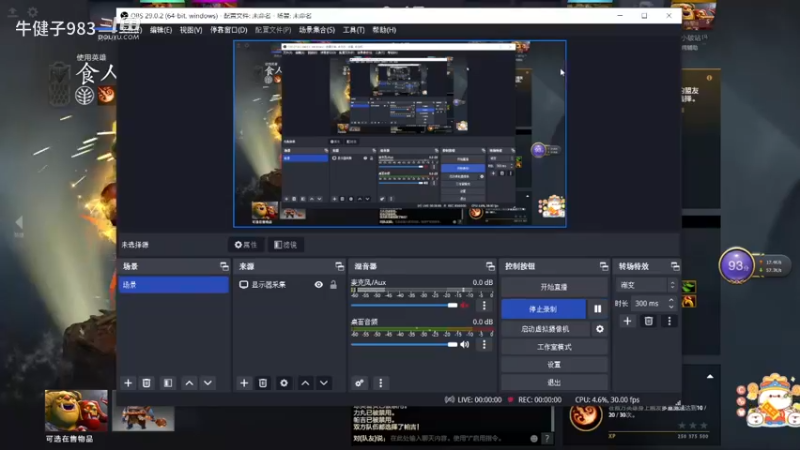The height and width of the screenshot is (450, 800).
Task: Open the mixer menu dots at the 混音器 panel bottom
Action: click(x=381, y=383)
